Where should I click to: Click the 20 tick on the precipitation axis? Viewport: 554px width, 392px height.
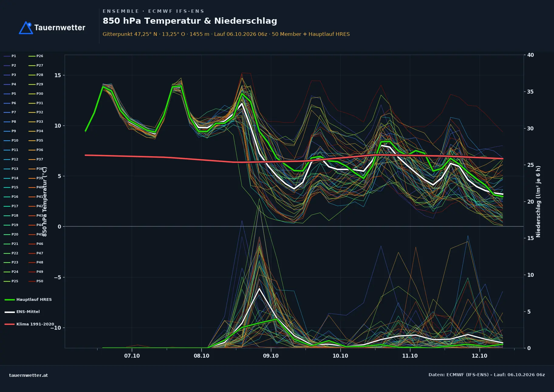(x=531, y=202)
